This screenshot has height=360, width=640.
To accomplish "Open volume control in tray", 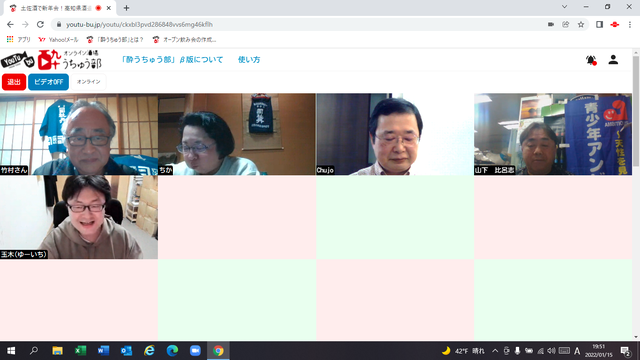I will click(x=551, y=351).
